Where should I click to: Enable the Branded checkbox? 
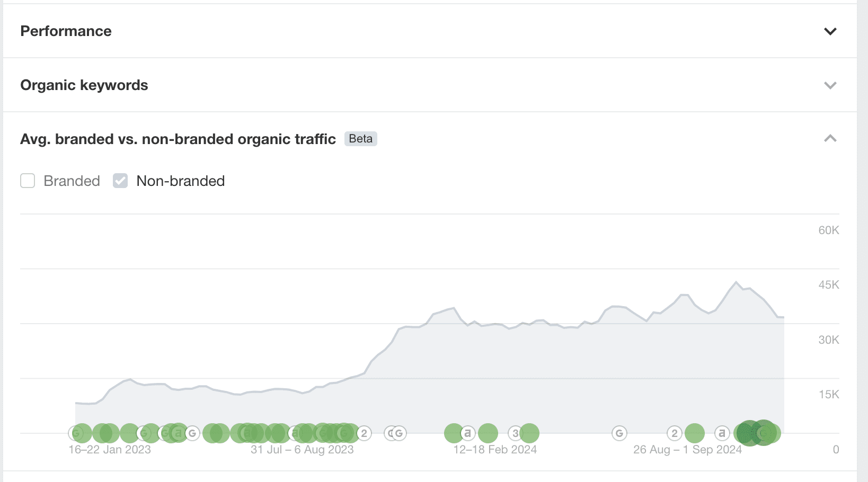[x=28, y=181]
